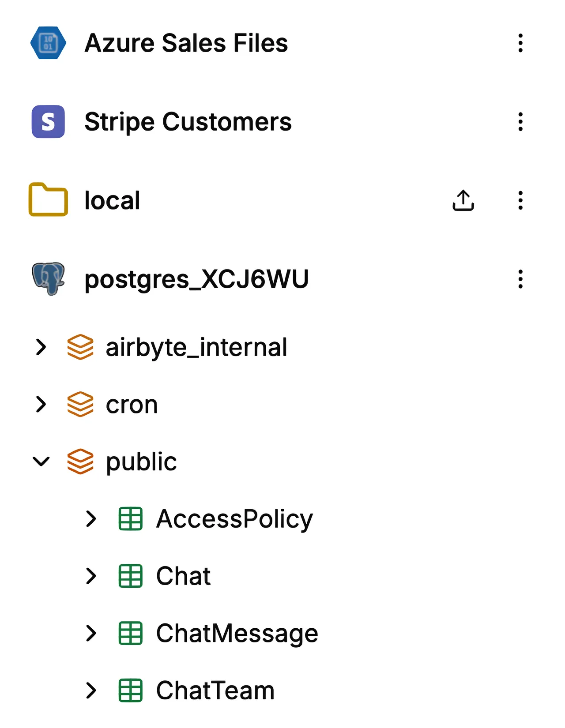Select the ChatMessage table label

click(237, 634)
